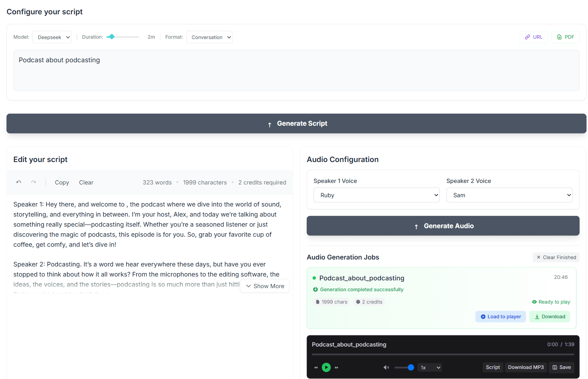Screen dimensions: 588x379
Task: Adjust the player volume slider
Action: coord(404,367)
